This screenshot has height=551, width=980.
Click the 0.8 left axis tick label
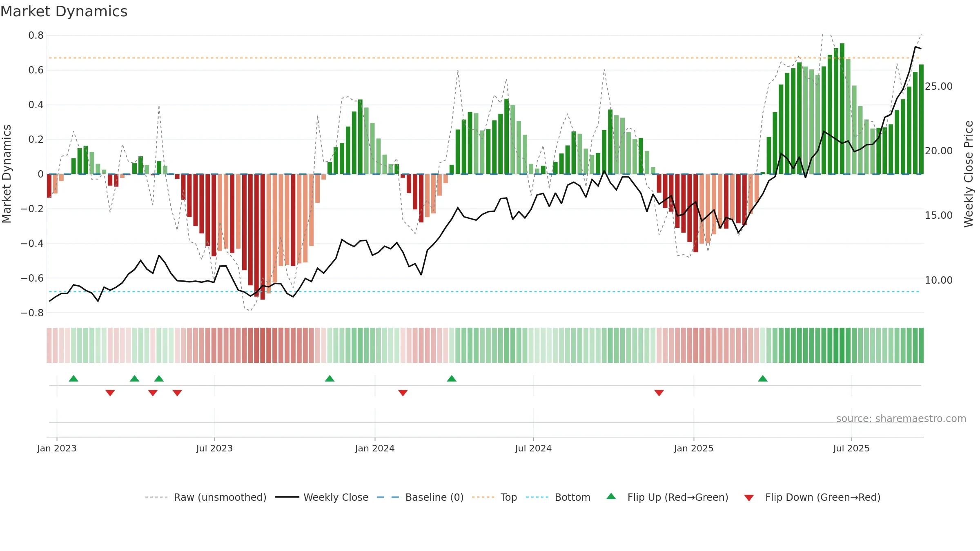coord(36,36)
